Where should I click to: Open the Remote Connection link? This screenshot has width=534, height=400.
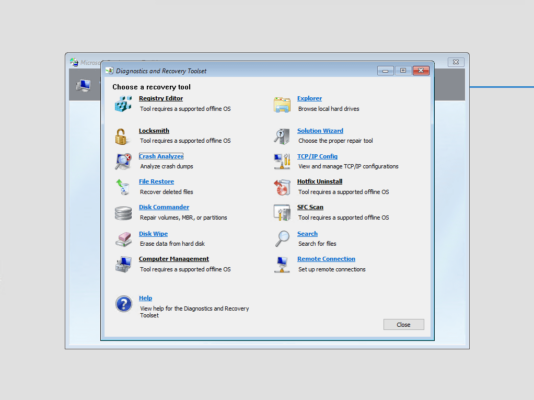click(326, 259)
